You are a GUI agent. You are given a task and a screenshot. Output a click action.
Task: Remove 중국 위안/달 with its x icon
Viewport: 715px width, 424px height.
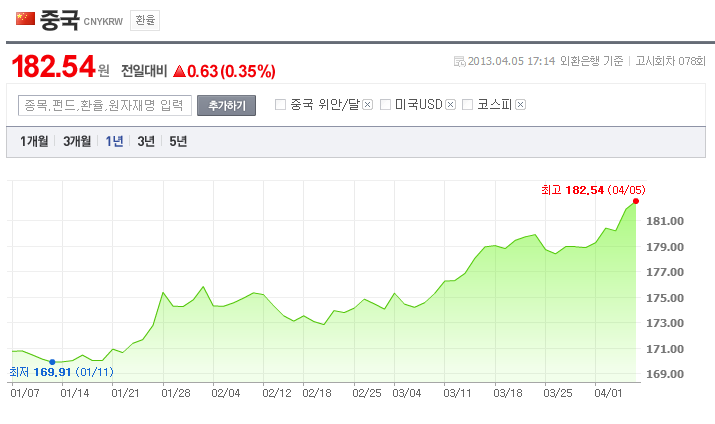pos(368,105)
